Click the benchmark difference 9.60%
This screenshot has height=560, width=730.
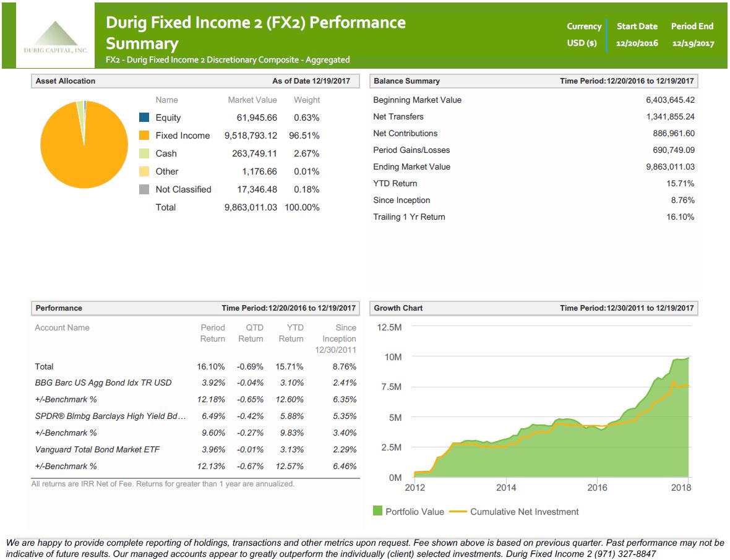213,433
